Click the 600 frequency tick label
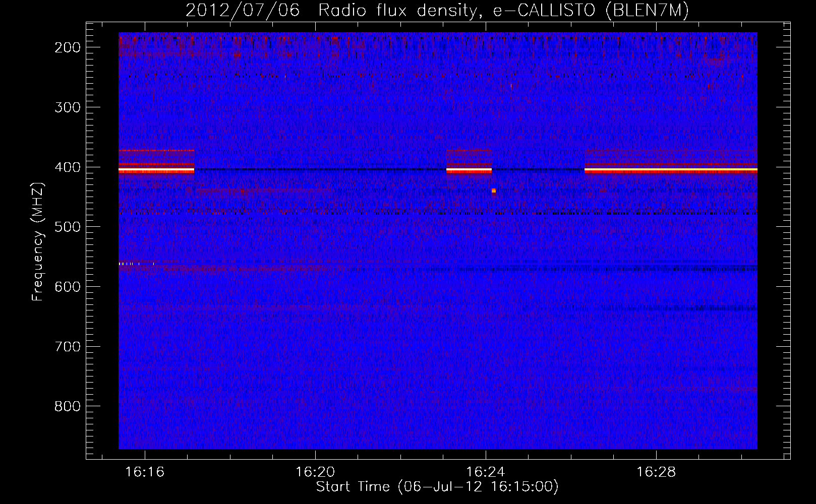 point(67,287)
